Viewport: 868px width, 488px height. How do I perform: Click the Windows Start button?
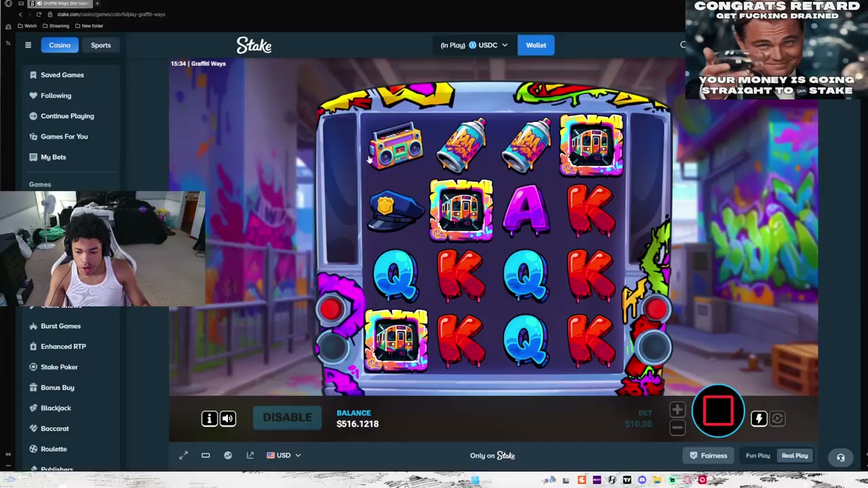[475, 481]
